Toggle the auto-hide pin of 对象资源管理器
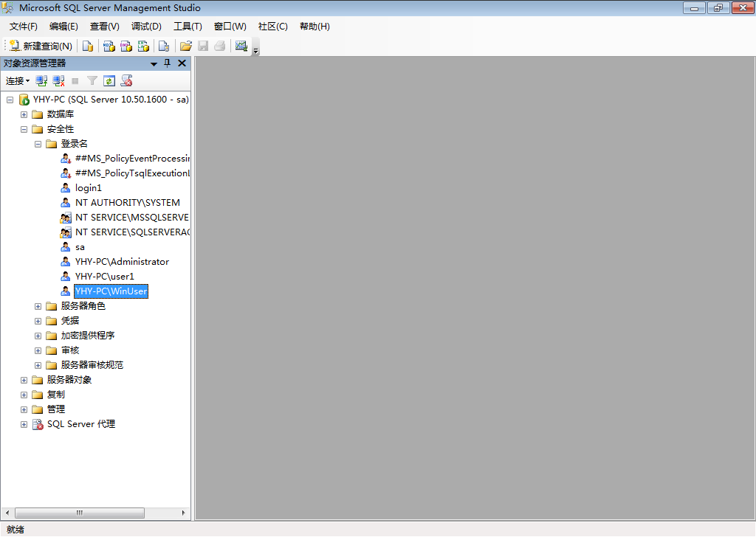Screen dimensions: 756x537 (x=168, y=63)
